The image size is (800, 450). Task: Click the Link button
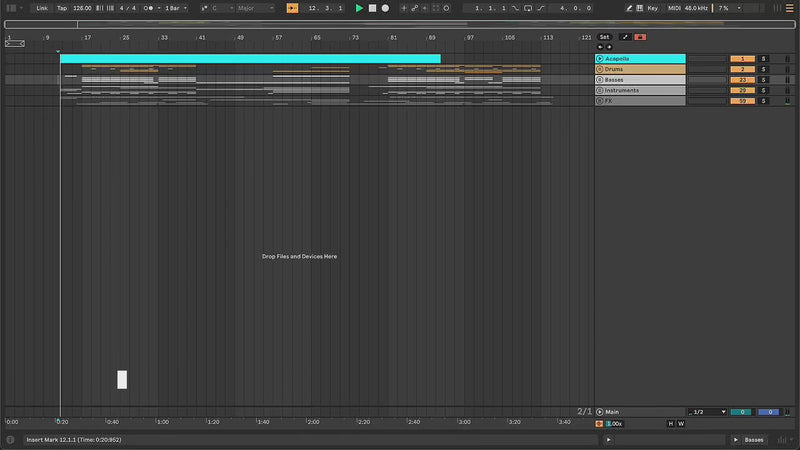click(42, 8)
